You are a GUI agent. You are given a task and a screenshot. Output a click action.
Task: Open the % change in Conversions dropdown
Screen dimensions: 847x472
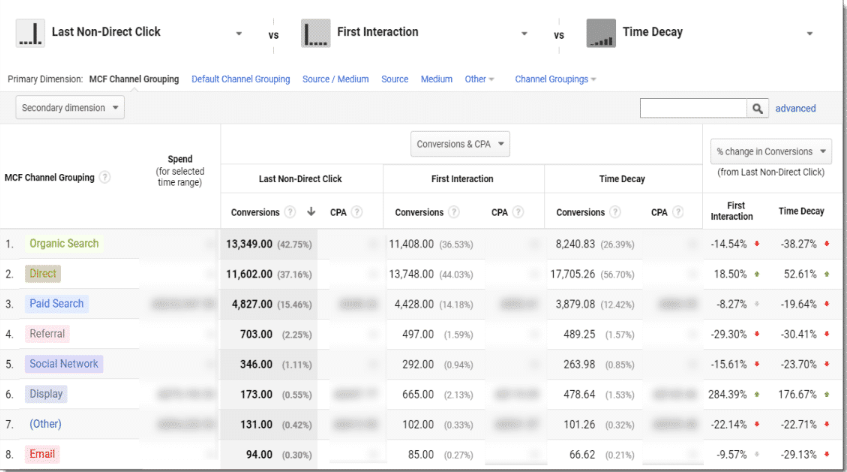(x=770, y=151)
